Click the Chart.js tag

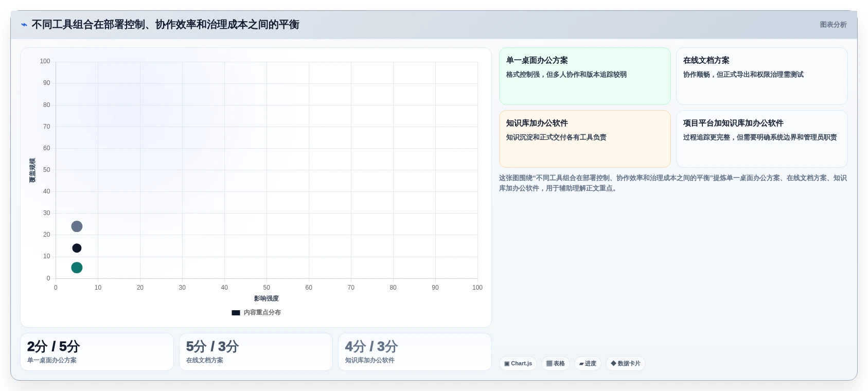(x=518, y=364)
